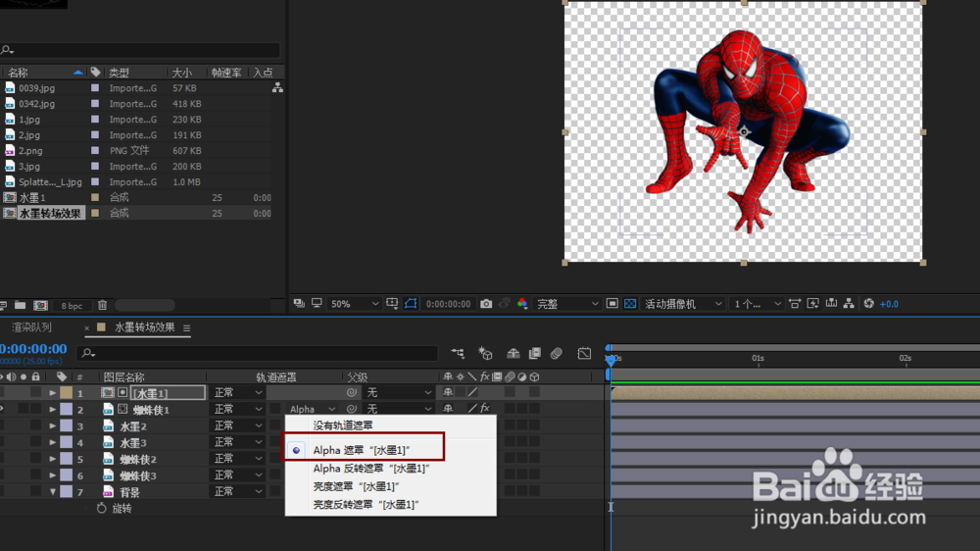This screenshot has width=980, height=551.
Task: Toggle lock checkbox for layer 2 蜘蛛侠1
Action: pos(35,409)
